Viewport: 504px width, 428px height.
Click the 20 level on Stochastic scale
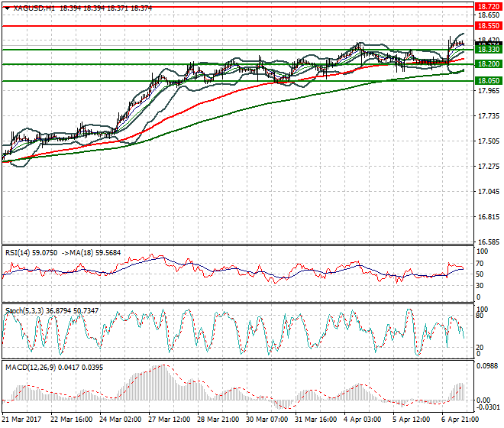[x=480, y=347]
